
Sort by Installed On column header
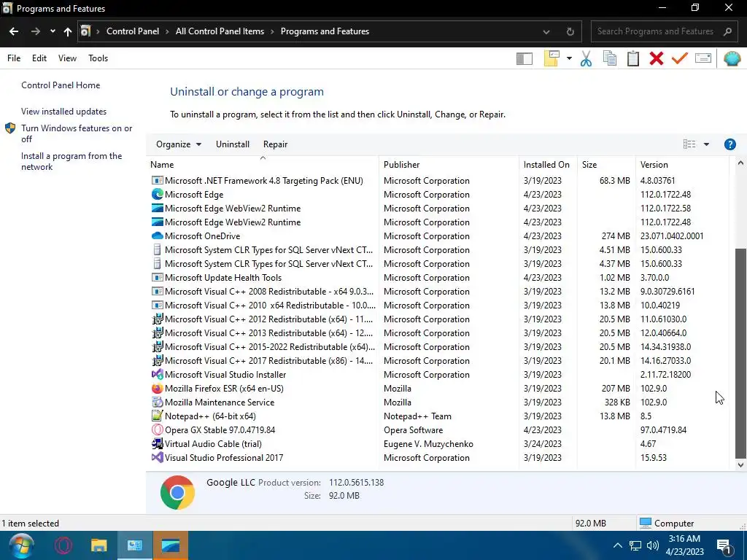pos(548,165)
